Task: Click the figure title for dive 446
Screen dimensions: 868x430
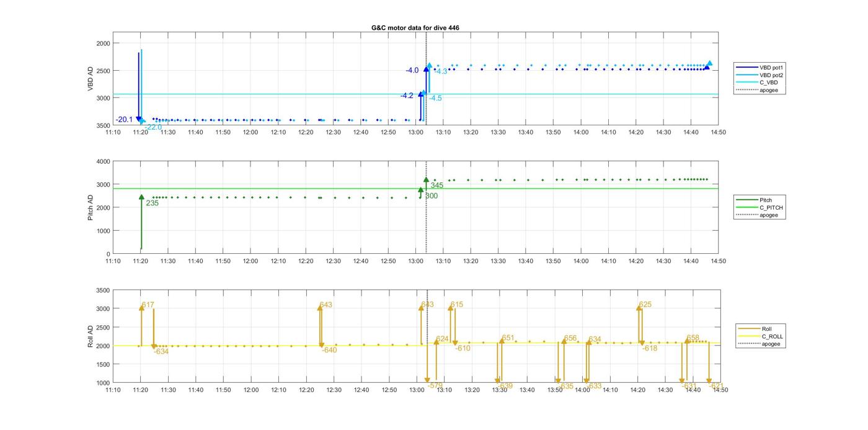Action: pyautogui.click(x=415, y=28)
